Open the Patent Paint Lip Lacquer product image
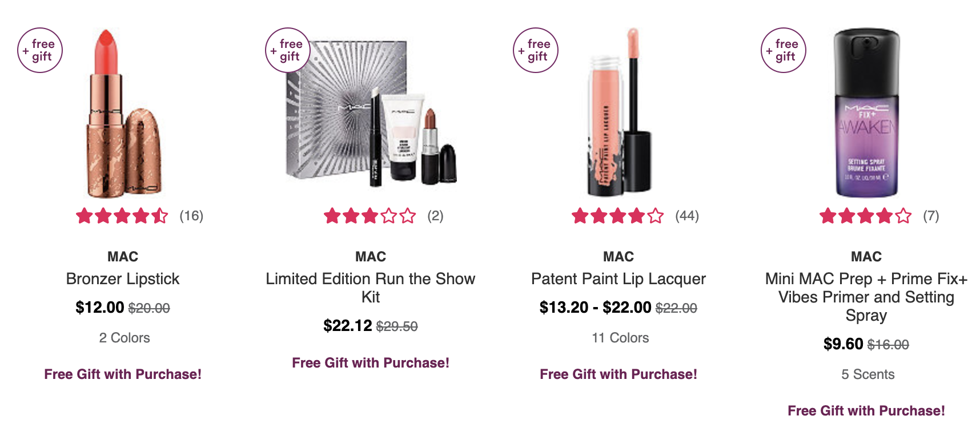Viewport: 980px width, 436px height. [x=619, y=112]
